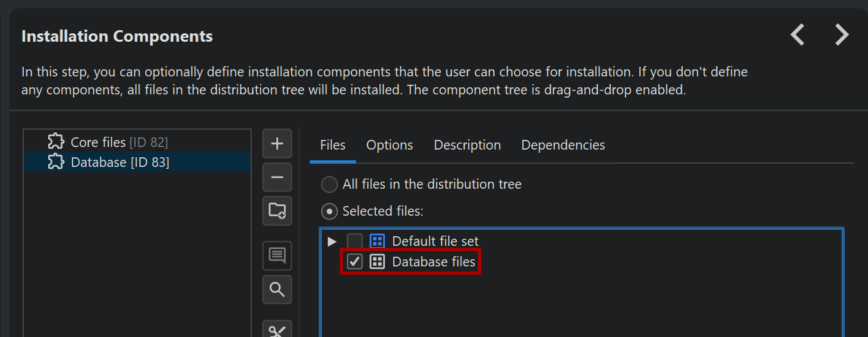
Task: Click the puzzle icon beside Core files
Action: [x=56, y=142]
